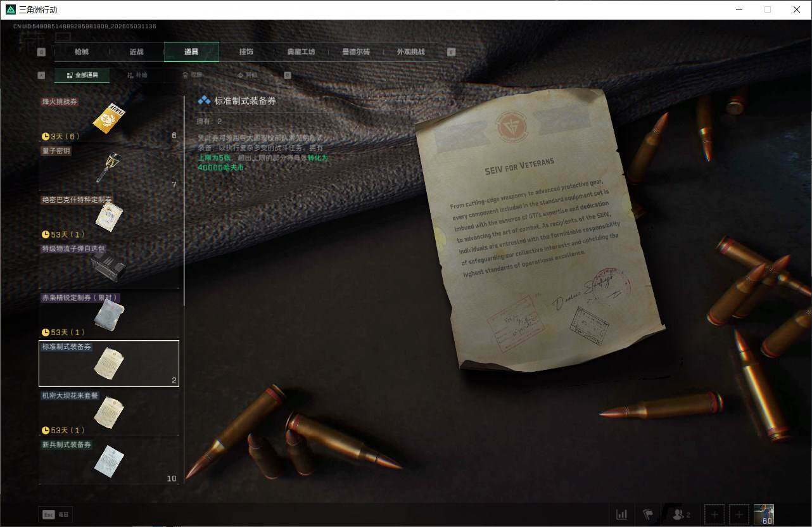
Task: Click the Q key hint beside 枪械
Action: click(x=42, y=52)
